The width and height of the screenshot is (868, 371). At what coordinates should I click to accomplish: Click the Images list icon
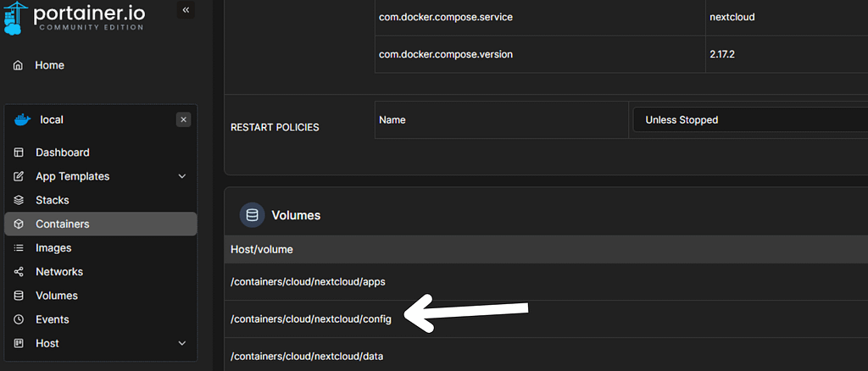coord(19,248)
